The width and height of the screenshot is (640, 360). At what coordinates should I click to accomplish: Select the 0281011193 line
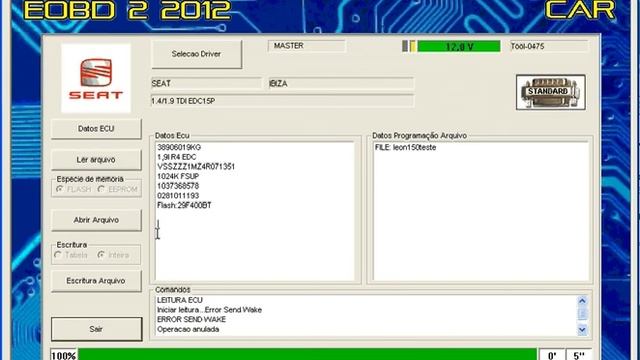(178, 196)
